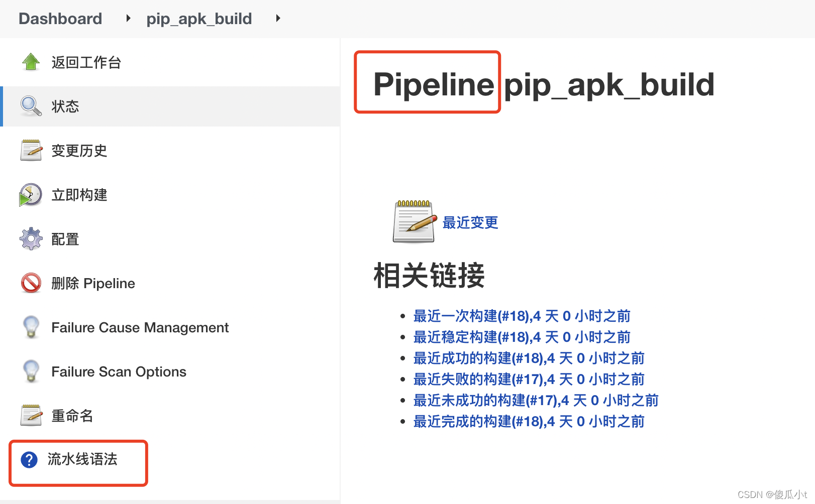Screen dimensions: 815x504
Task: Select the 状态 sidebar item
Action: coord(65,106)
